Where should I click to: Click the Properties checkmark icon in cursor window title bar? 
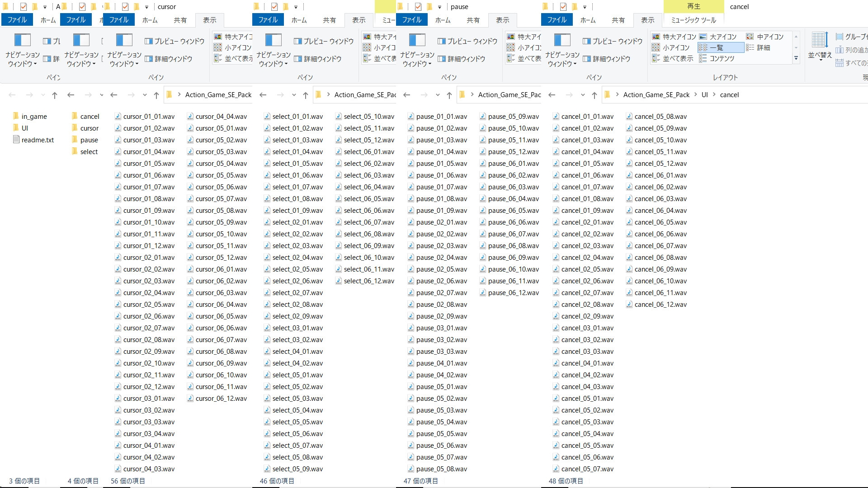125,7
